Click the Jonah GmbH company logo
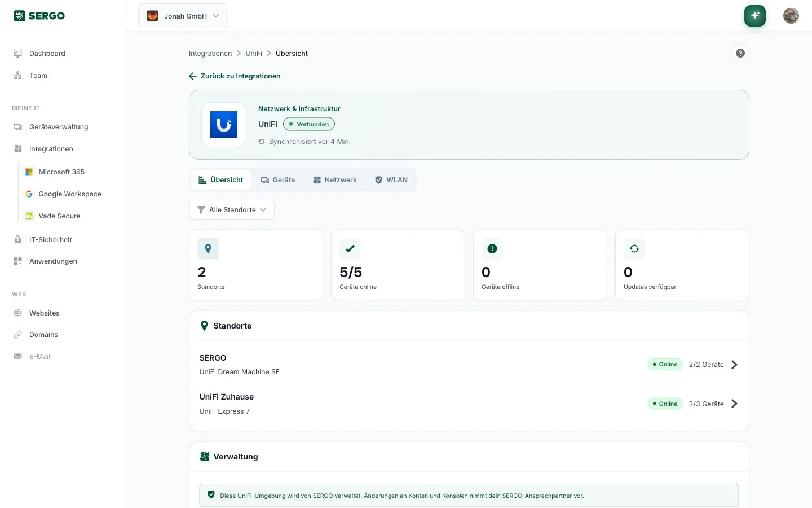Viewport: 812px width, 508px height. point(152,16)
